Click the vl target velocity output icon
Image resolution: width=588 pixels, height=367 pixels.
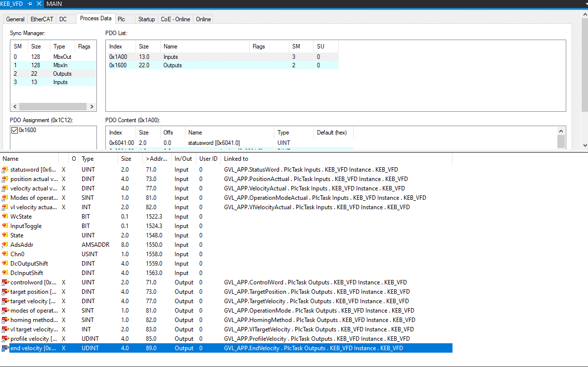click(x=5, y=329)
